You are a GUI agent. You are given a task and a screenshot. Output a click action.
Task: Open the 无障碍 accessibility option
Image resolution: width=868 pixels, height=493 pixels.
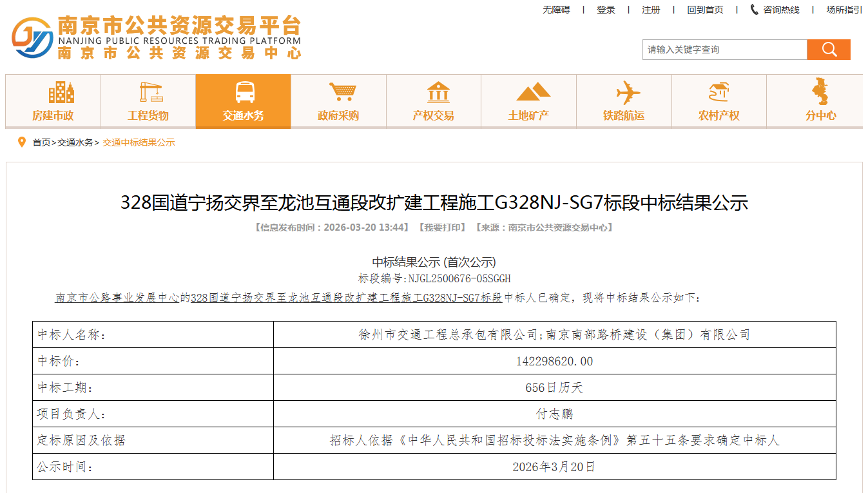[x=556, y=10]
